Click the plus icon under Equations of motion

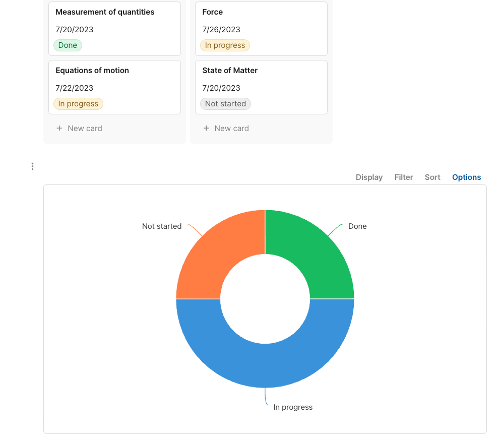59,128
